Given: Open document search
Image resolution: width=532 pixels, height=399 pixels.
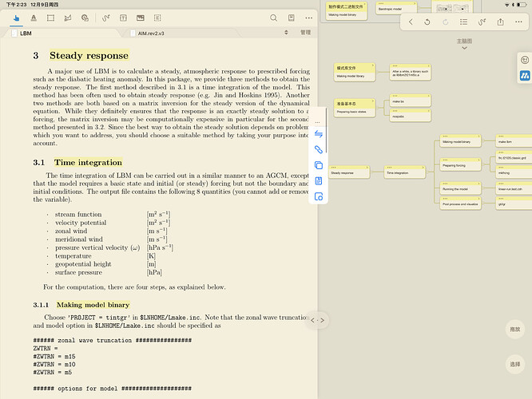Looking at the screenshot, I should 273,18.
